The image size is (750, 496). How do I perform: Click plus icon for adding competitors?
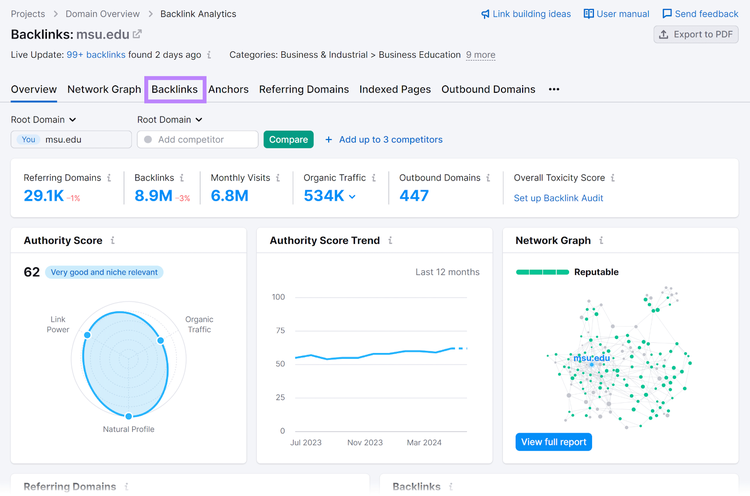(x=329, y=139)
